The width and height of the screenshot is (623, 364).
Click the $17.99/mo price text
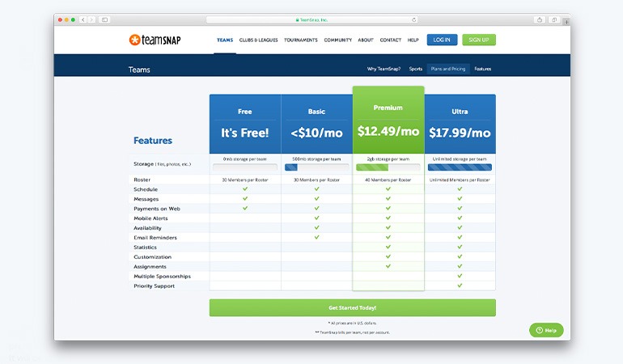(460, 133)
